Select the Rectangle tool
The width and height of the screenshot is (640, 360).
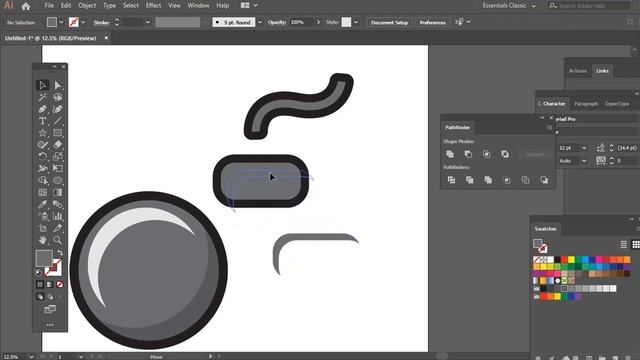tap(58, 133)
